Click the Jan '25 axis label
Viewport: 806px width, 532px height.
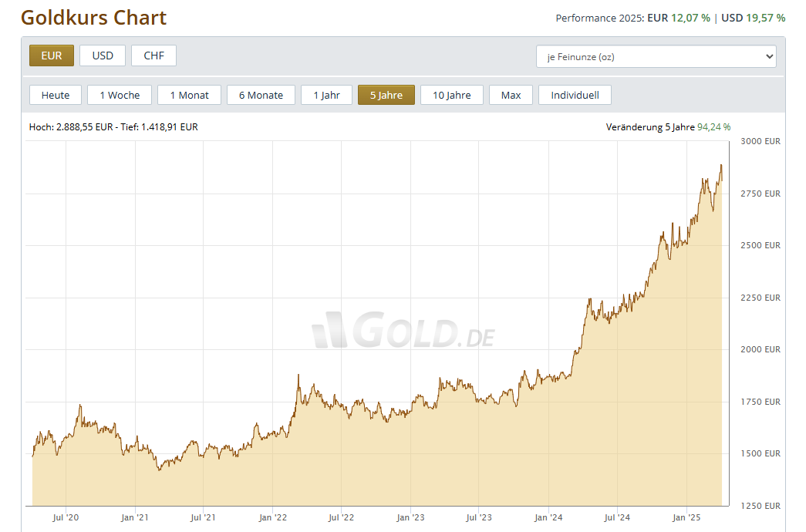[x=686, y=517]
